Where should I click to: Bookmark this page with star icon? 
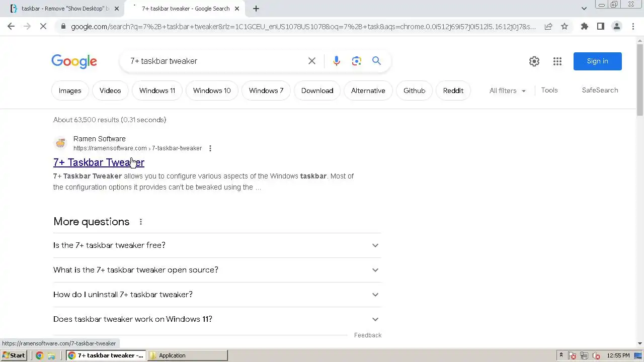click(x=565, y=27)
